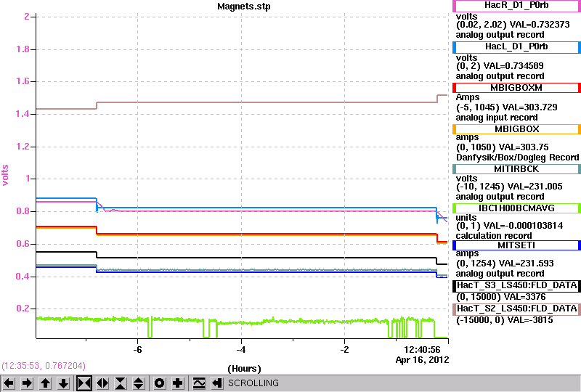Viewport: 581px width, 392px height.
Task: Select the IBC1H00BCMAVG curve legend box
Action: [x=516, y=208]
